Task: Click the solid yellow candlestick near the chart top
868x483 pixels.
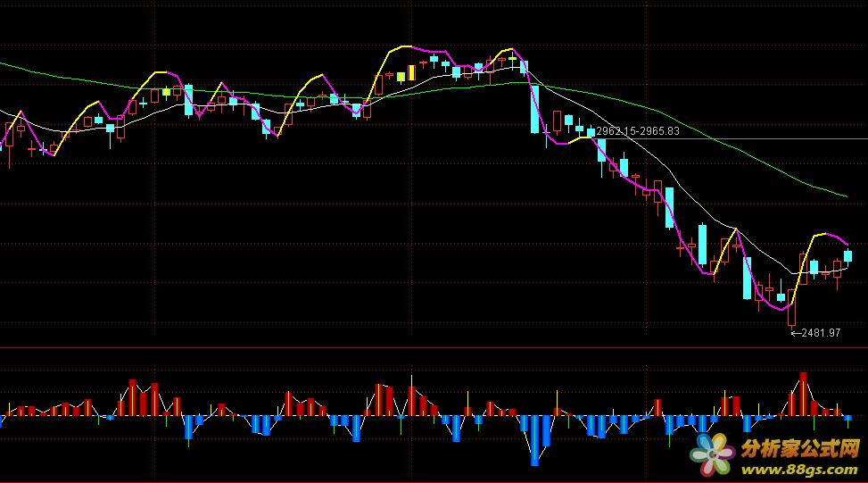Action: (x=412, y=73)
